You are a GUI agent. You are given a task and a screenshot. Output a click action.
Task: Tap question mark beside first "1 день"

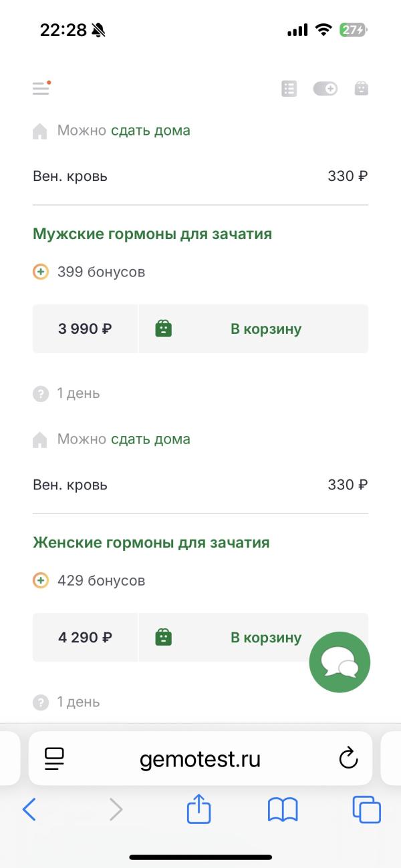(x=41, y=393)
